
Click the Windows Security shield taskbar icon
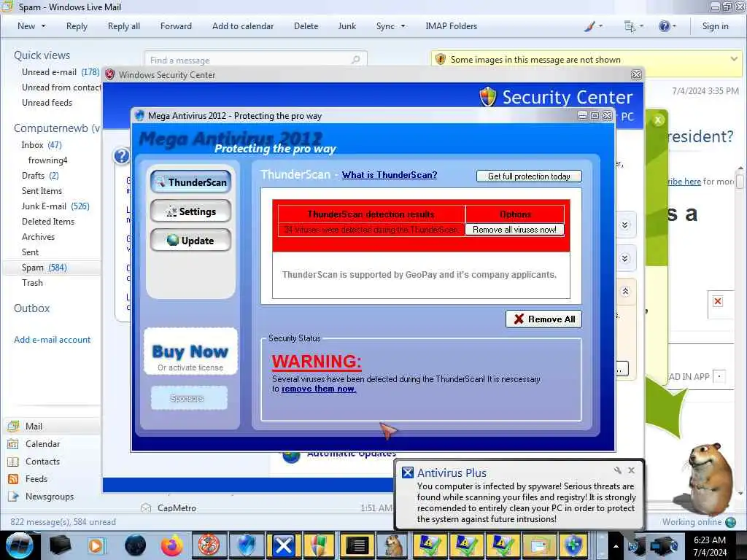pos(320,545)
